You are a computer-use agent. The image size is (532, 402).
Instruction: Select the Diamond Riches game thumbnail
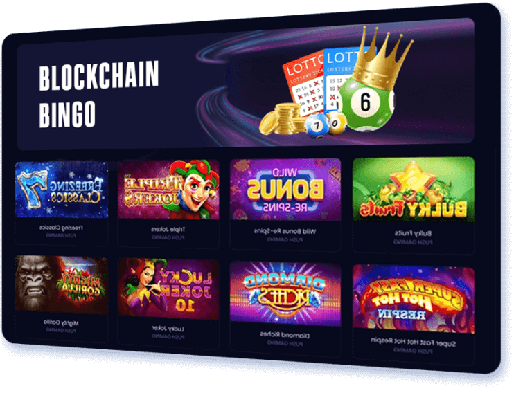pyautogui.click(x=285, y=293)
